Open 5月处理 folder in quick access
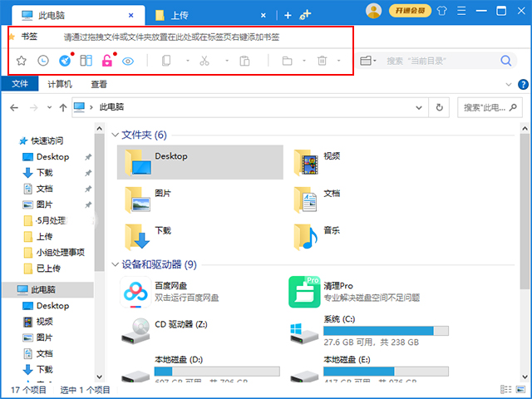This screenshot has width=532, height=399. click(x=47, y=221)
